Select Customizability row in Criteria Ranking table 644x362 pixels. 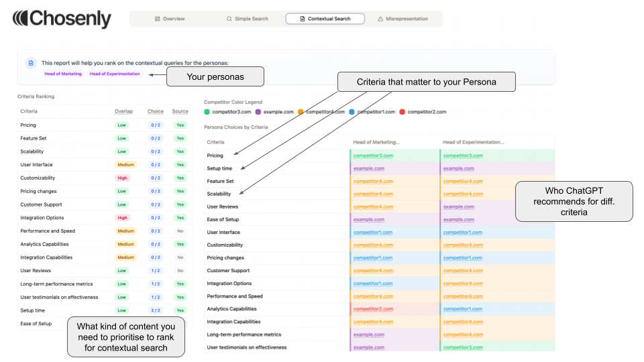(x=105, y=178)
